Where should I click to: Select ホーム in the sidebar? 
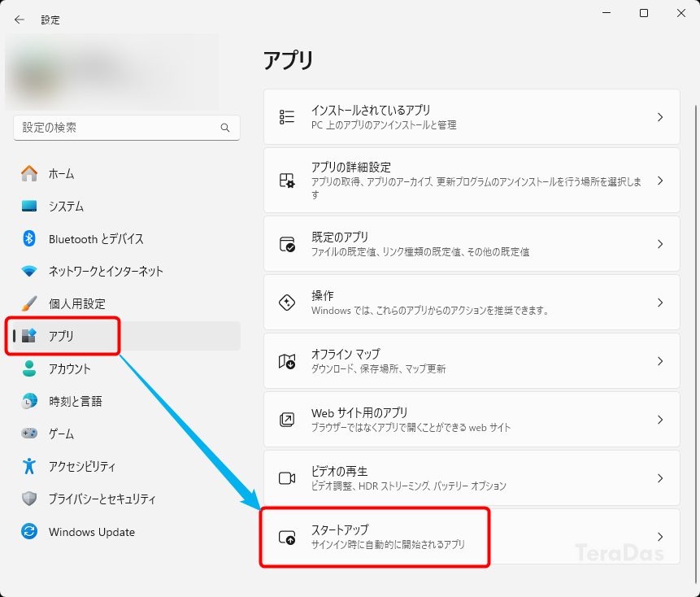[x=127, y=174]
